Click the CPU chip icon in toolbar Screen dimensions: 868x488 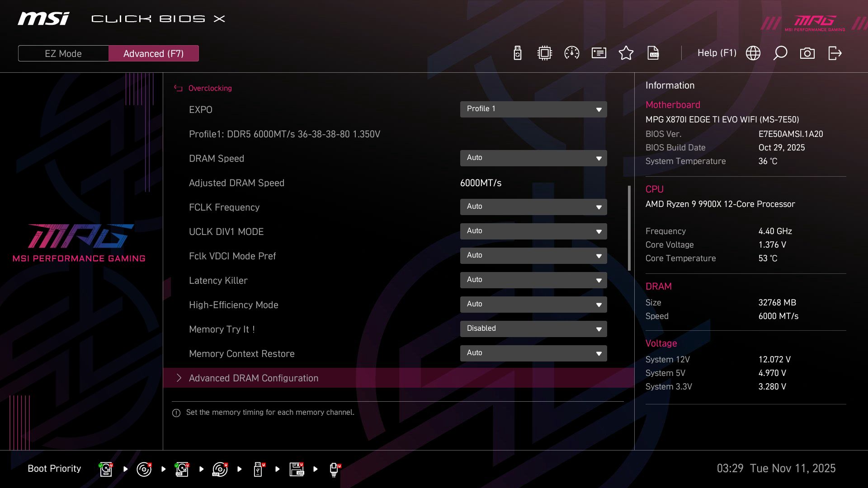click(x=544, y=53)
